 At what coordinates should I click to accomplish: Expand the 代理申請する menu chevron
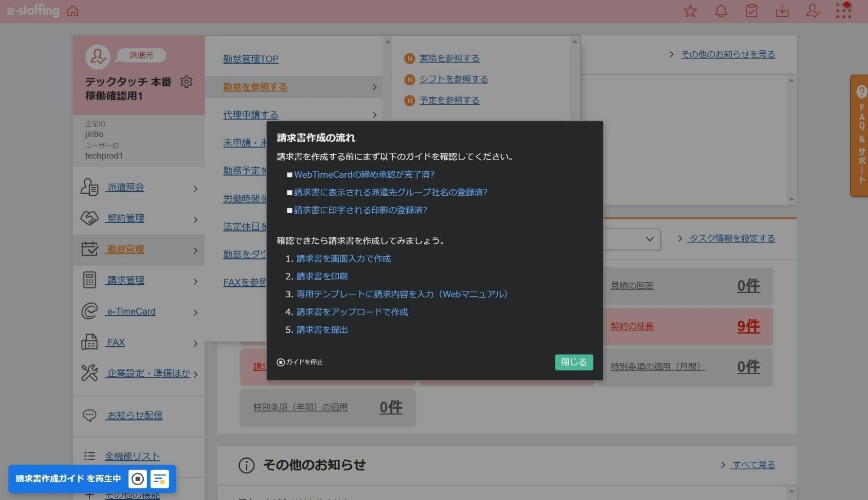click(x=374, y=115)
